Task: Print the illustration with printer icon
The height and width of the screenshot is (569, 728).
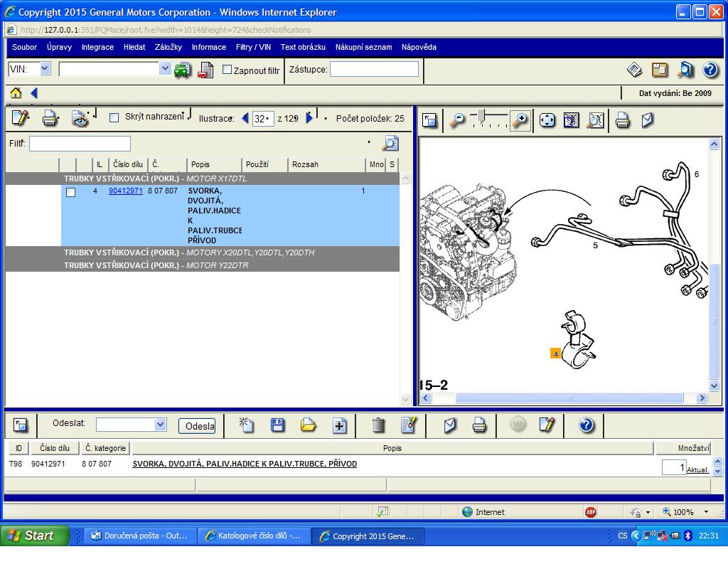Action: 623,120
